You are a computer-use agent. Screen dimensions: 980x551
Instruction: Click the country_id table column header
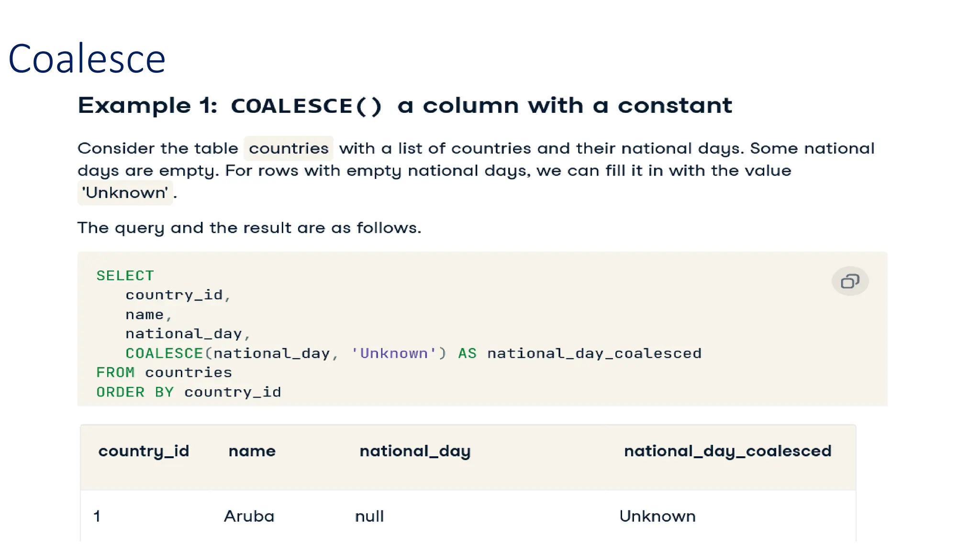(144, 451)
